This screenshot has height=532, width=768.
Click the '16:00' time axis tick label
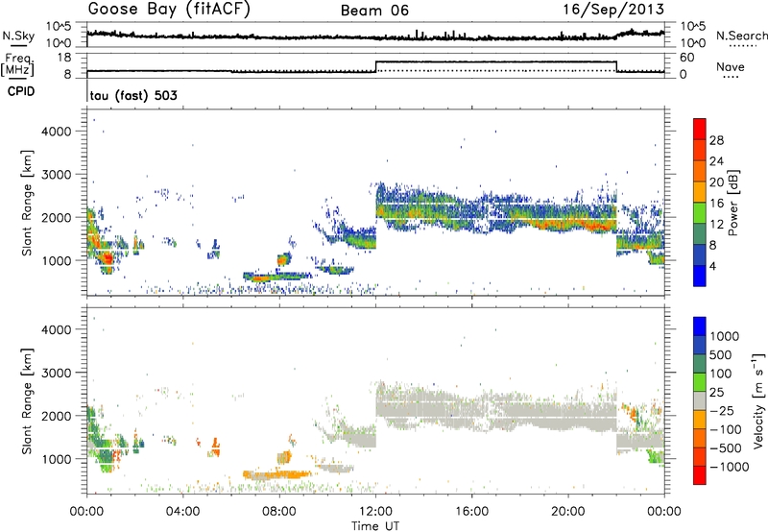(471, 512)
